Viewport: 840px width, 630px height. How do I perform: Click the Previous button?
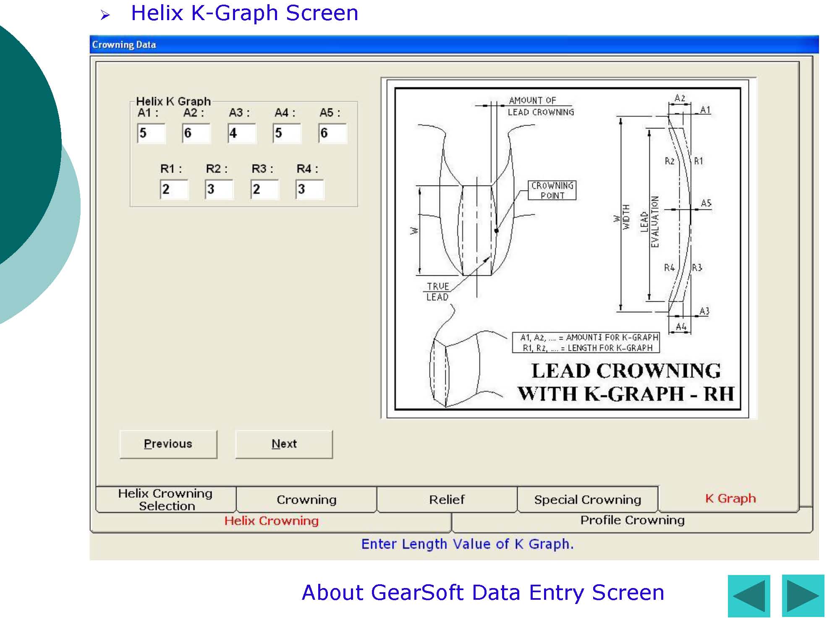point(168,444)
